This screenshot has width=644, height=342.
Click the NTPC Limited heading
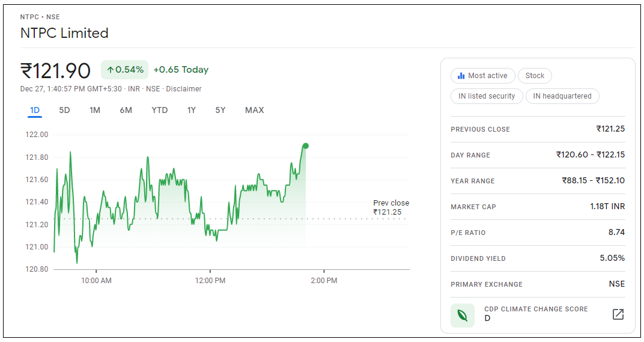pyautogui.click(x=64, y=33)
